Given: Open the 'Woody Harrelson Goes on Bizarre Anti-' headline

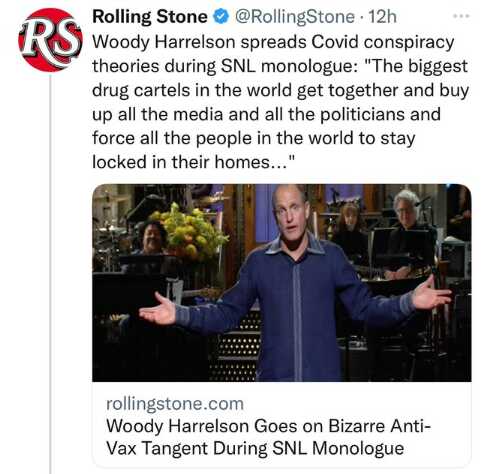Looking at the screenshot, I should (268, 426).
